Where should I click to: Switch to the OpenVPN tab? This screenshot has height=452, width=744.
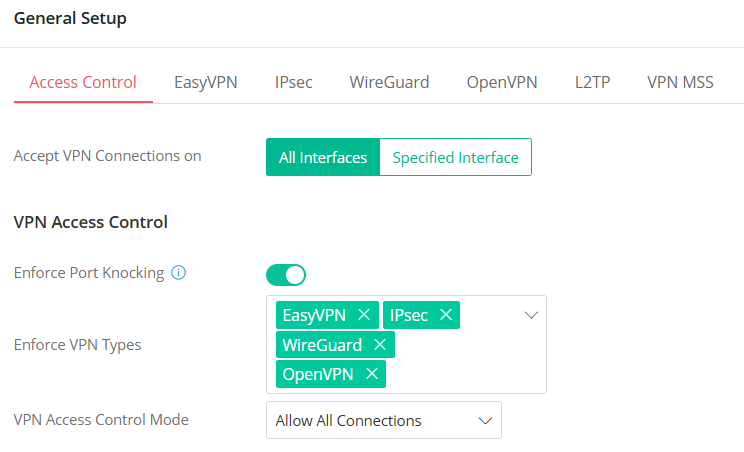[x=502, y=82]
